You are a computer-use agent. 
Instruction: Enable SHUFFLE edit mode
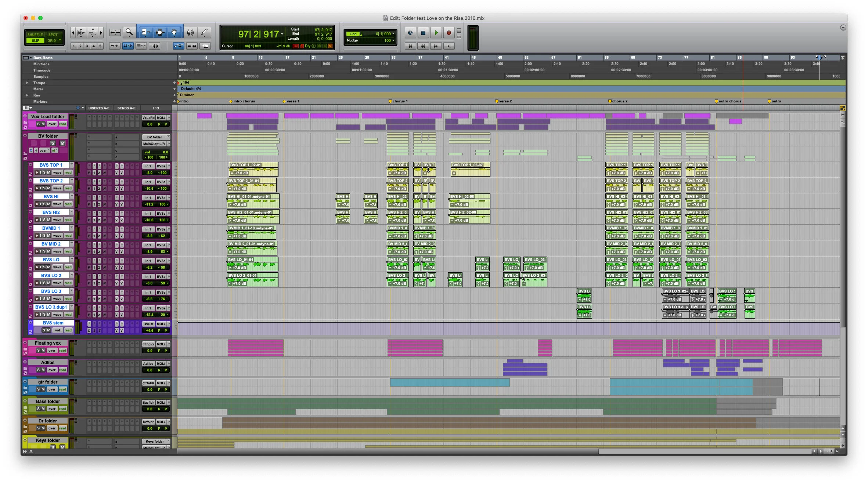point(35,34)
